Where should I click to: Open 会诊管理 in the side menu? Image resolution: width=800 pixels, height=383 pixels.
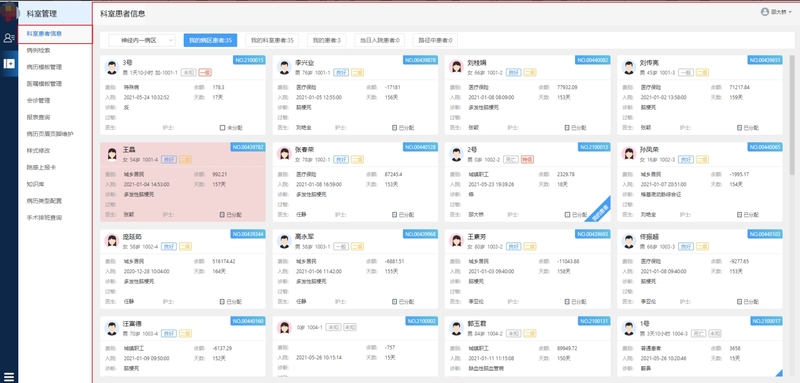38,100
